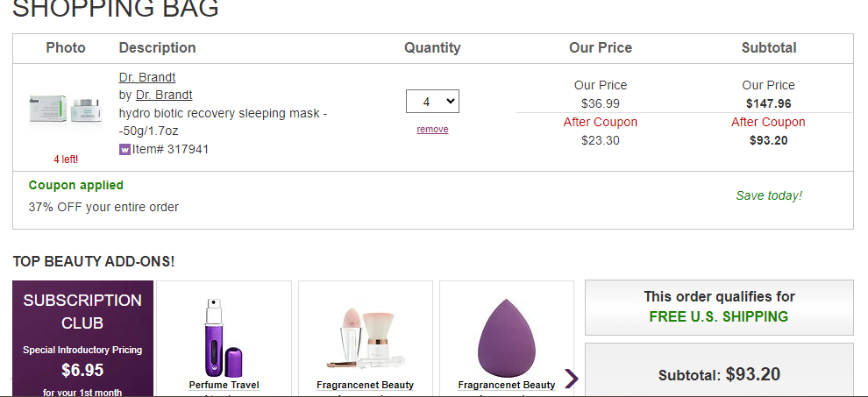Image resolution: width=868 pixels, height=397 pixels.
Task: Click the Subtotal $93.20 summary box
Action: point(719,370)
